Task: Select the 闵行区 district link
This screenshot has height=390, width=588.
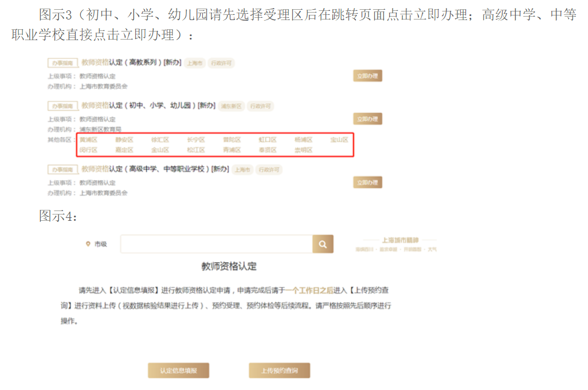Action: coord(88,150)
